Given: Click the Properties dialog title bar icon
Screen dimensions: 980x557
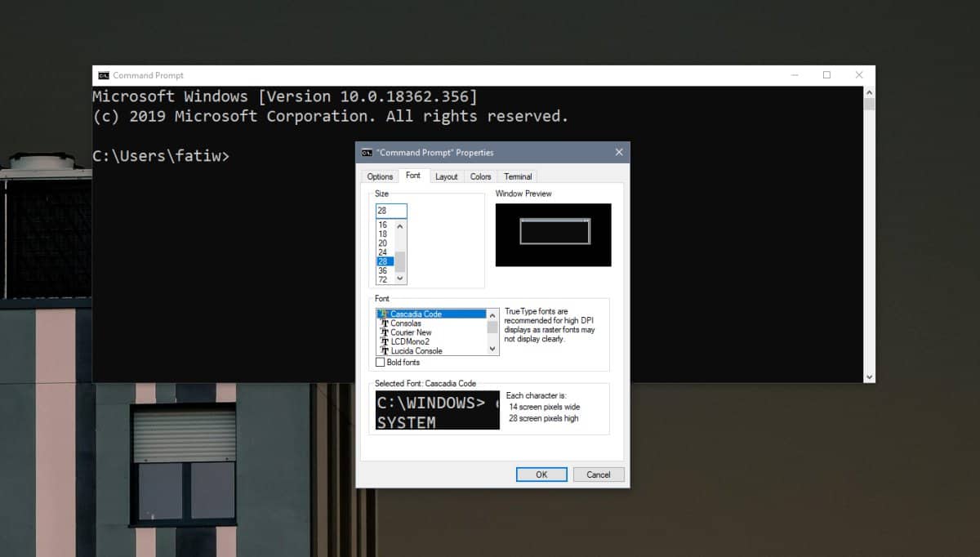Looking at the screenshot, I should click(367, 153).
